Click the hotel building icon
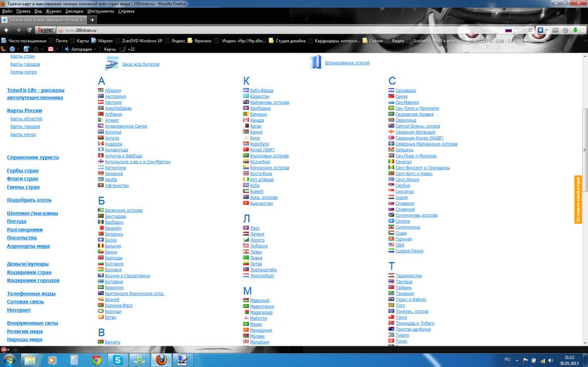The width and height of the screenshot is (588, 367). (x=316, y=62)
